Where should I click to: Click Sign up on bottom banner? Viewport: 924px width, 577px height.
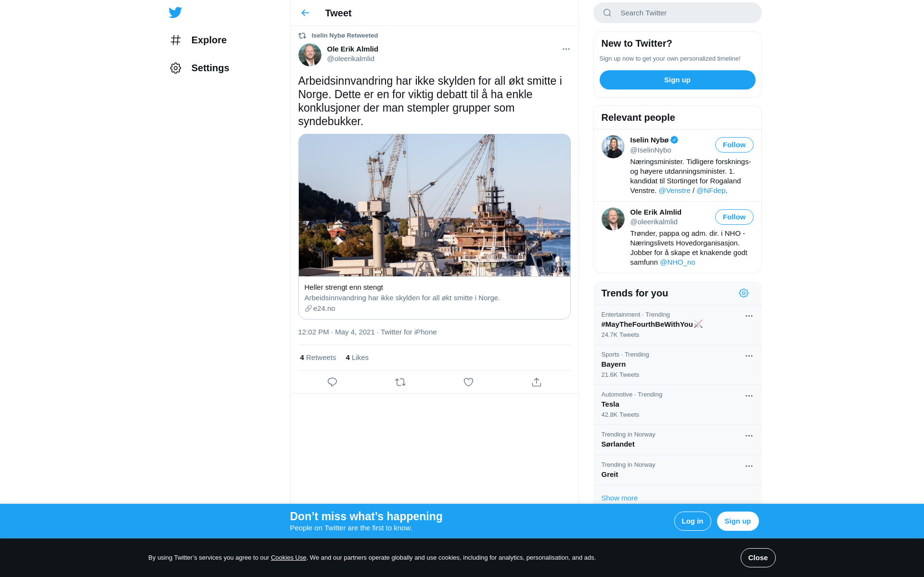tap(737, 521)
